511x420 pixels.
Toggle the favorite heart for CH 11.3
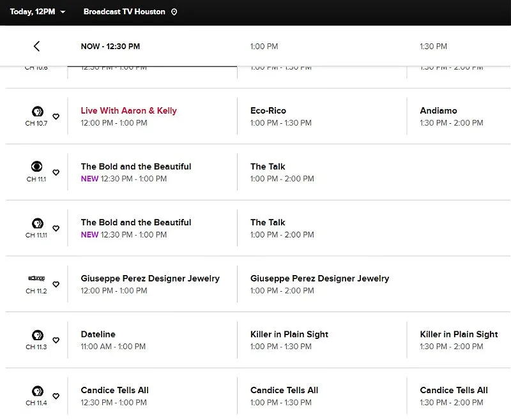pos(56,340)
